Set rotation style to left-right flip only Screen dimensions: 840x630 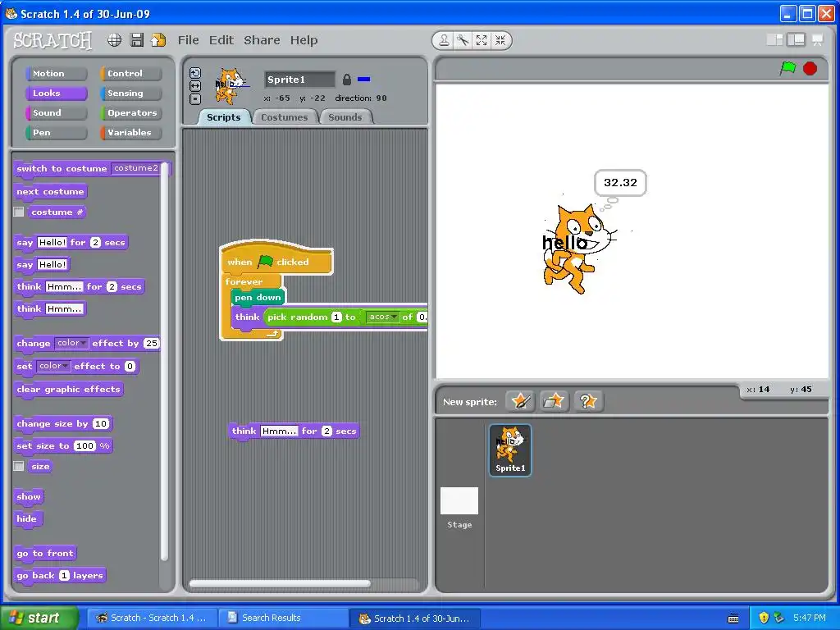[195, 85]
